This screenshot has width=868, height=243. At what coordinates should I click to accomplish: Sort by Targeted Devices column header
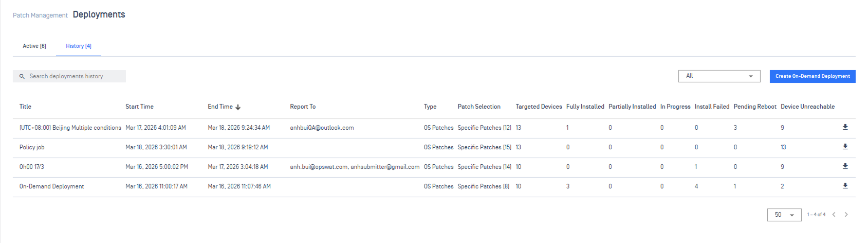(x=539, y=107)
